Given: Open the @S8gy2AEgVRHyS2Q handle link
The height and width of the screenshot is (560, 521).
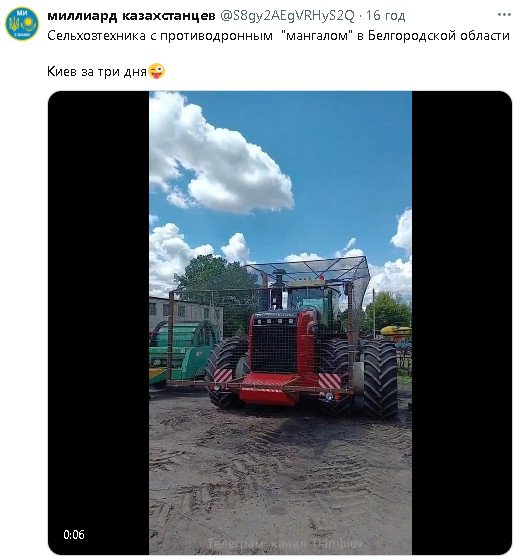Looking at the screenshot, I should tap(287, 15).
